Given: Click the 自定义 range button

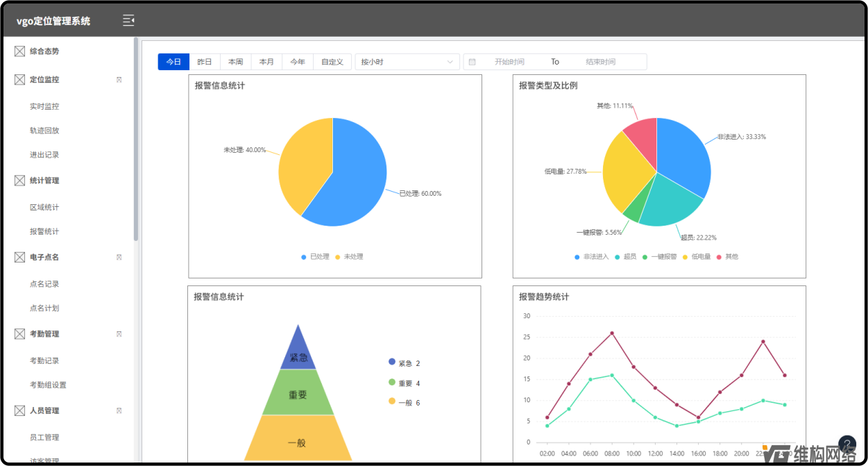Looking at the screenshot, I should pos(332,62).
